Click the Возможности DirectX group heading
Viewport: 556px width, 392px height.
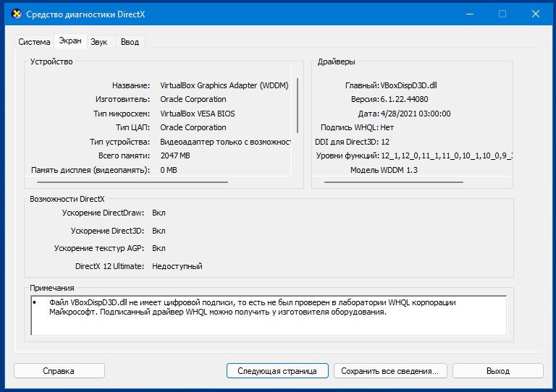coord(67,199)
